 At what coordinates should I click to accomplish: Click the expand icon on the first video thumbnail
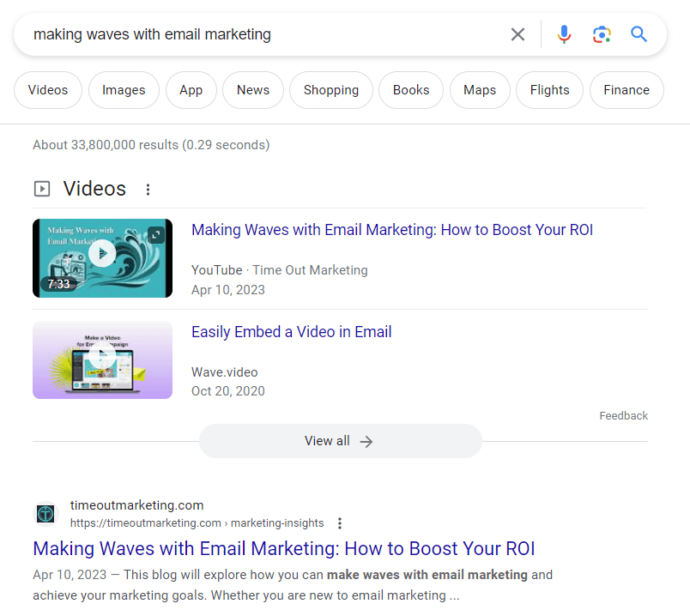(156, 235)
